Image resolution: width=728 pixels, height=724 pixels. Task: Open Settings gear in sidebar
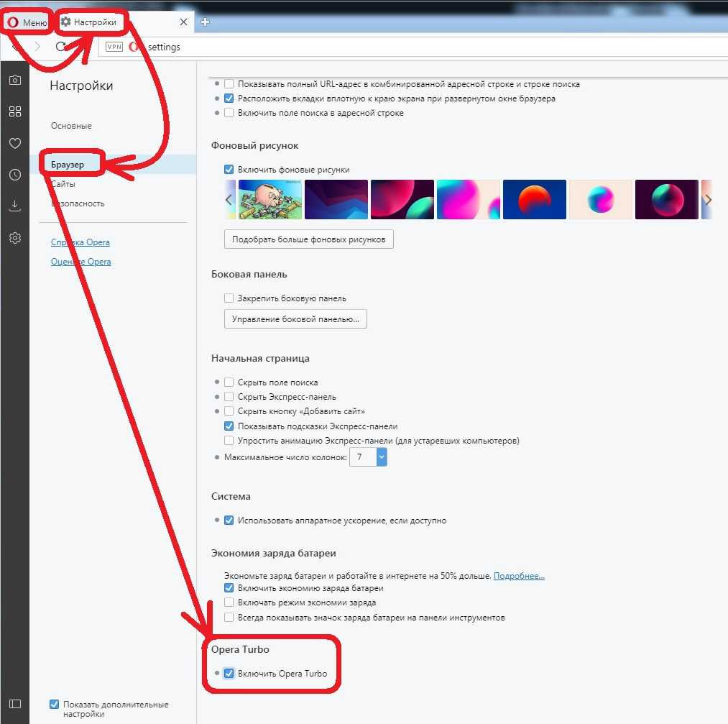15,238
